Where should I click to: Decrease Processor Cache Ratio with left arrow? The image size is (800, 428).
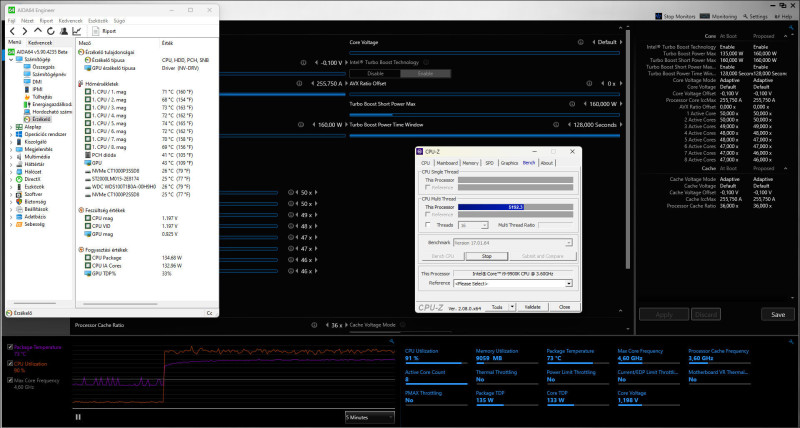click(x=327, y=325)
